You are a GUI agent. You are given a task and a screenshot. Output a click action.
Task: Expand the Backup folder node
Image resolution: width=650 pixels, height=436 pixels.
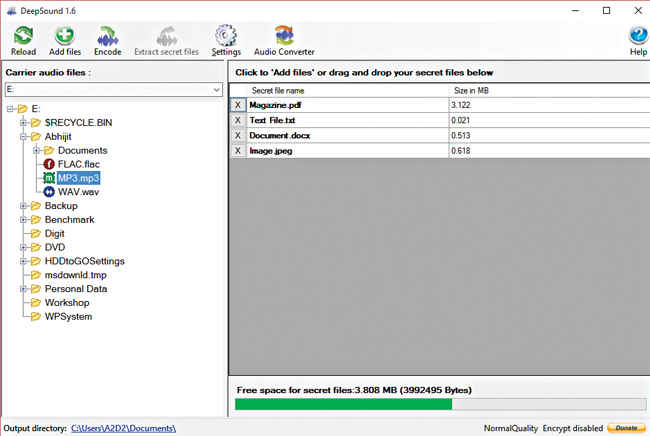coord(24,206)
